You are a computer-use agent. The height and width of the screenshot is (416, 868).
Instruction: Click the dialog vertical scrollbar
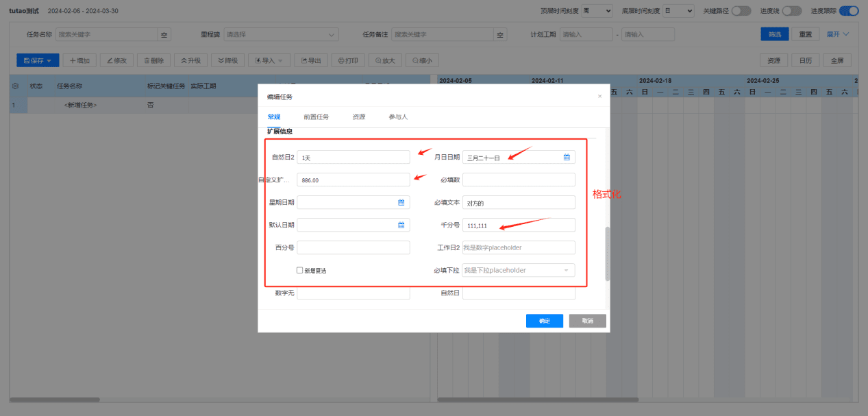(607, 254)
